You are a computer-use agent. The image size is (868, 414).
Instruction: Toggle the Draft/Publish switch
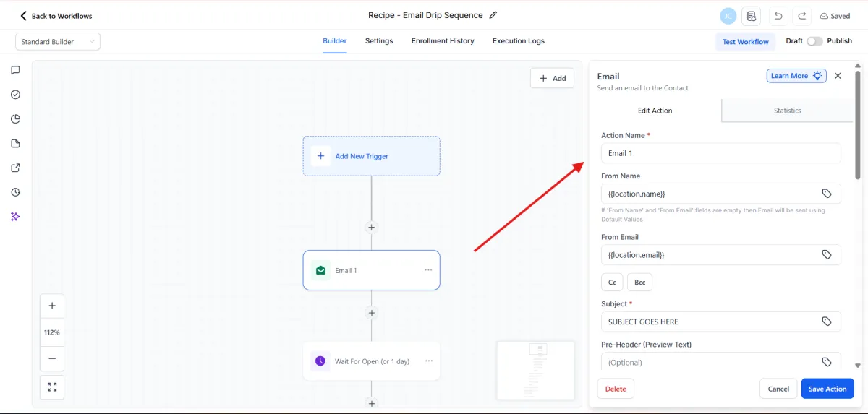coord(814,41)
